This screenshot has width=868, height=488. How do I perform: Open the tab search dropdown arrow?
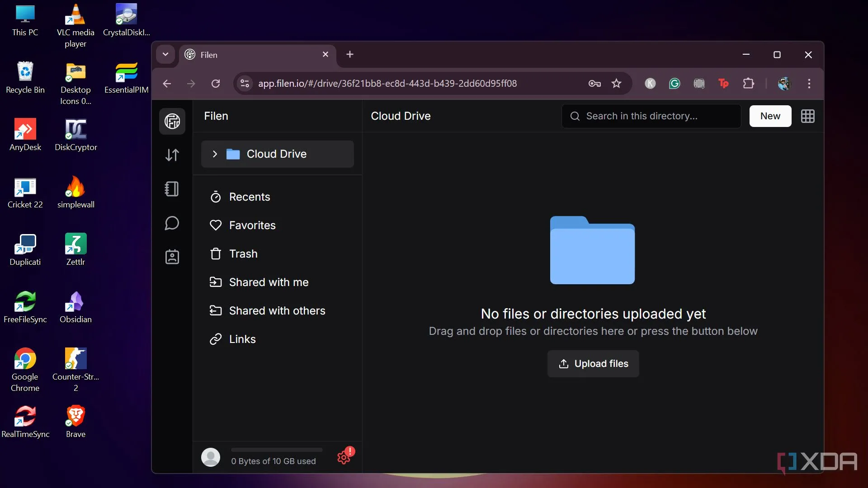tap(165, 55)
